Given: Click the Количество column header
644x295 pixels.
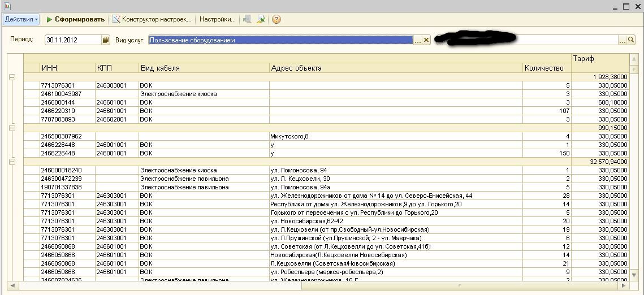Looking at the screenshot, I should (547, 68).
